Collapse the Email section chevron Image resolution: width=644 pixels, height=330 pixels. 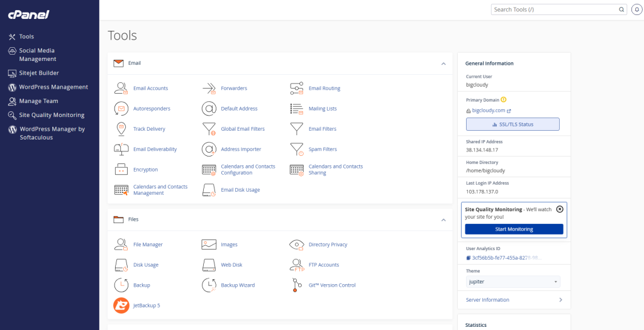tap(443, 63)
